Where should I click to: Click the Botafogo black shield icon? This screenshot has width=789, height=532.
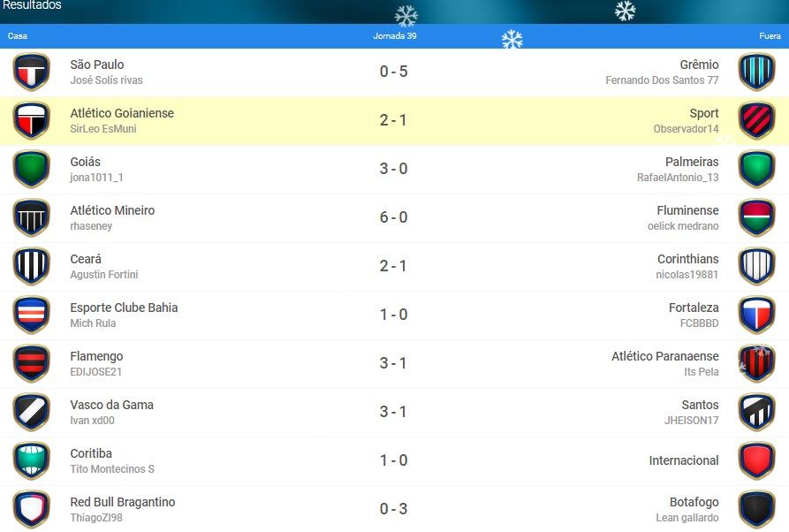757,509
